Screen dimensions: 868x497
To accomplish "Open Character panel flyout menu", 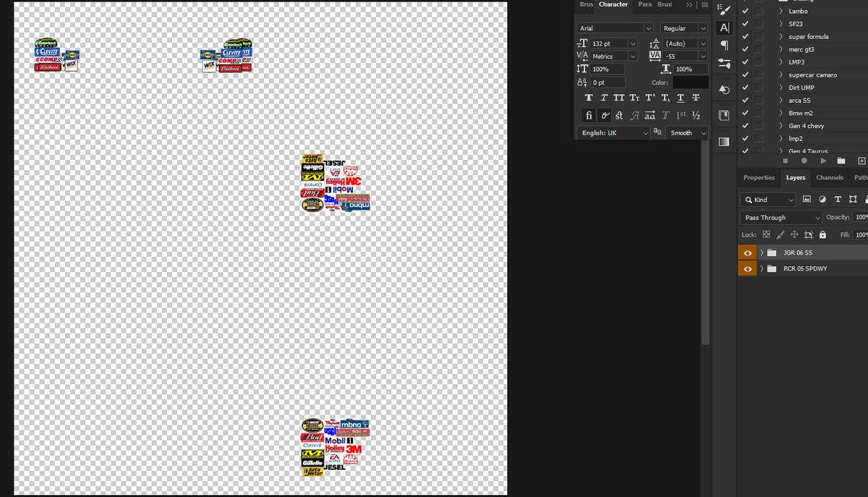I will click(705, 5).
